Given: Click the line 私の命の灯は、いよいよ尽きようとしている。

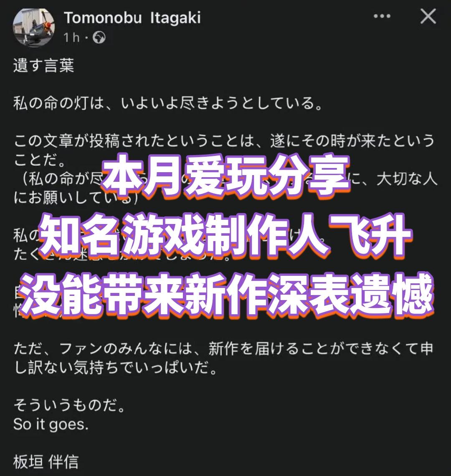Looking at the screenshot, I should tap(168, 103).
